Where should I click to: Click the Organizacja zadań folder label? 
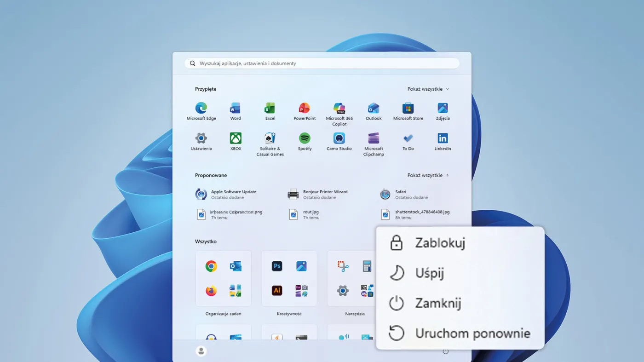(x=223, y=314)
